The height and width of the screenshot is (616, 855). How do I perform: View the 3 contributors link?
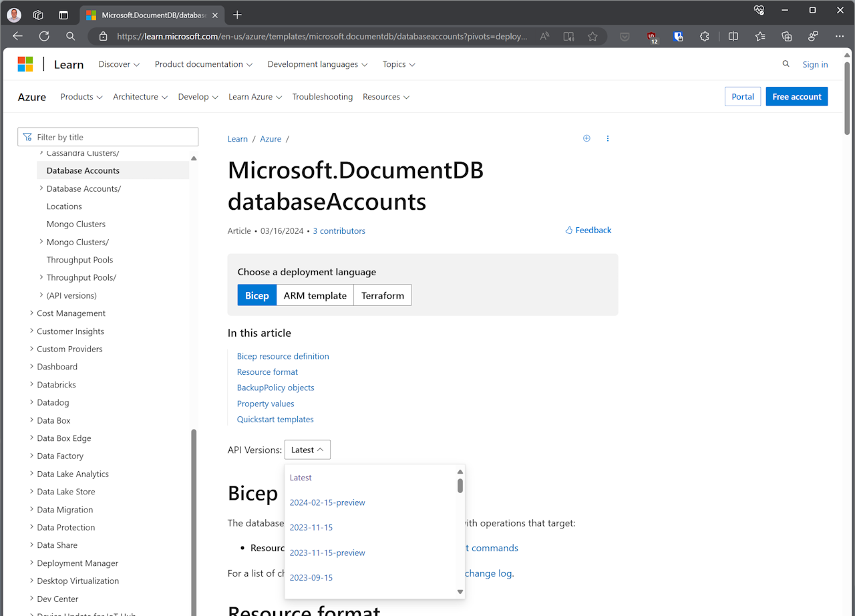coord(339,231)
